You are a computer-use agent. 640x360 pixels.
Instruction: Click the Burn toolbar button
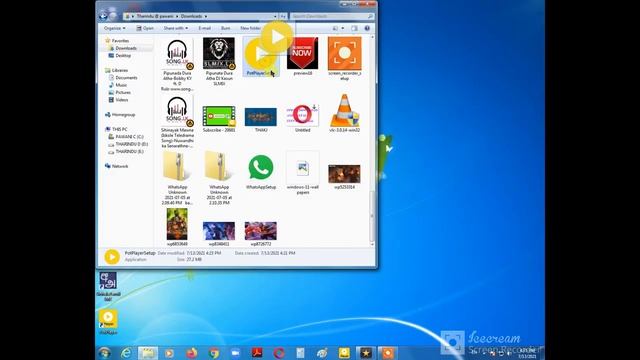click(225, 28)
